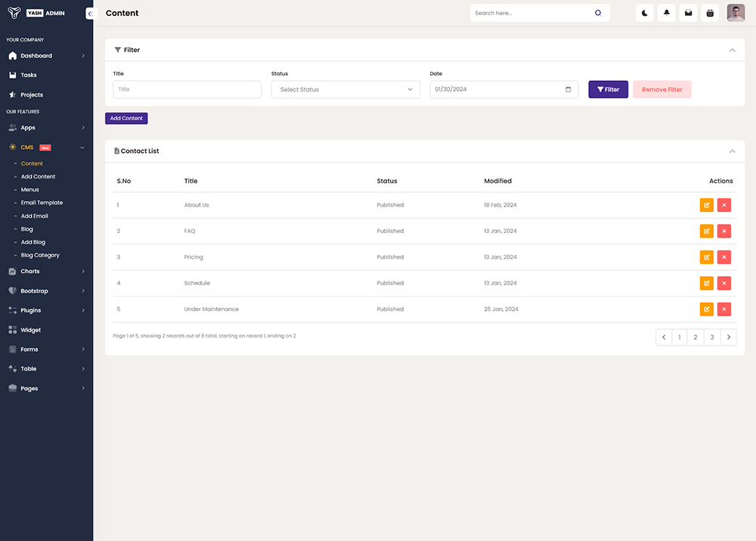
Task: Click the Yash Admin logo icon
Action: tap(14, 13)
